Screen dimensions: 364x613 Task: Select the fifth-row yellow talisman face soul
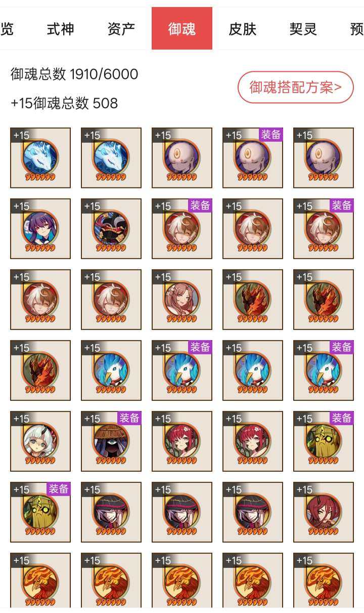324,441
